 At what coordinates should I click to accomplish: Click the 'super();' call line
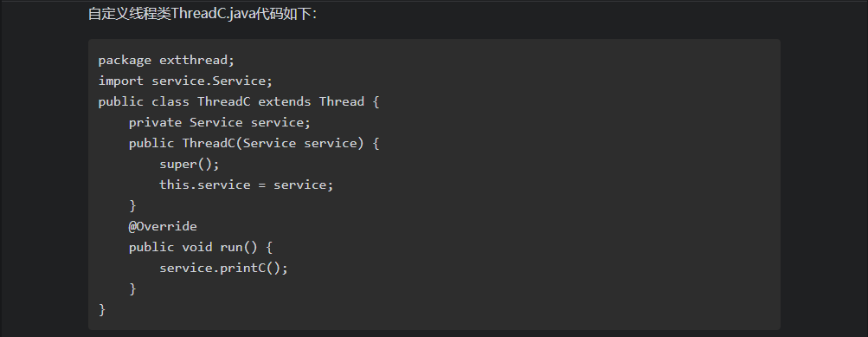(190, 164)
